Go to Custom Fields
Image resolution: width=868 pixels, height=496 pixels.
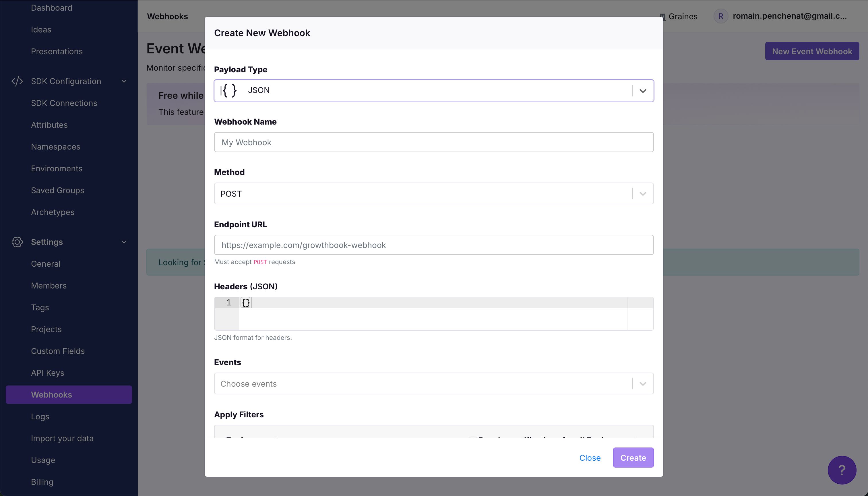tap(58, 351)
